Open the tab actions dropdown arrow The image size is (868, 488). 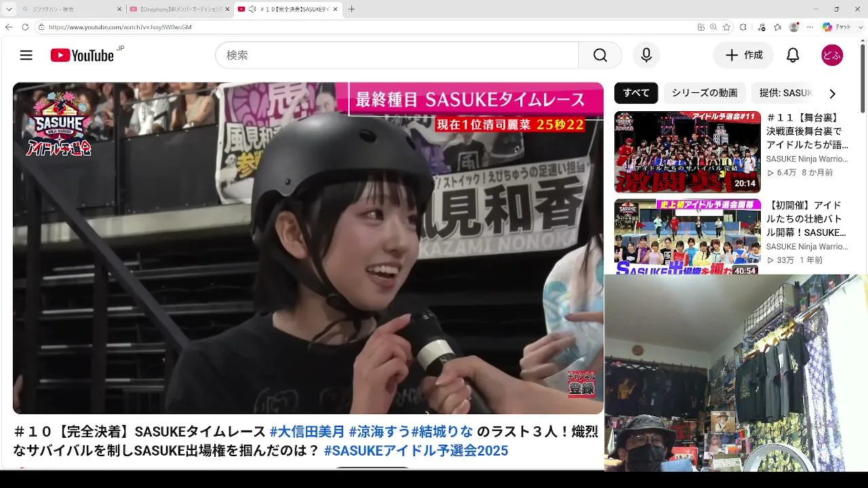9,9
